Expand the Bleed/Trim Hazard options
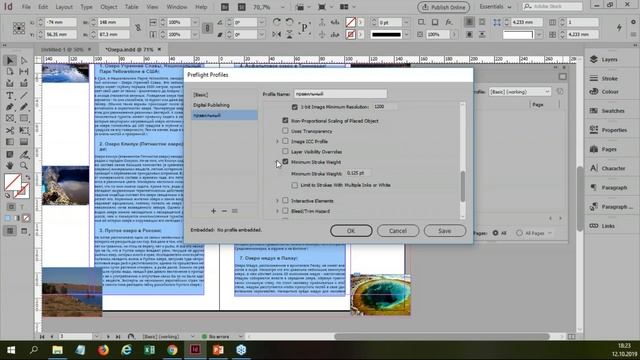Viewport: 640px width, 360px height. point(277,211)
